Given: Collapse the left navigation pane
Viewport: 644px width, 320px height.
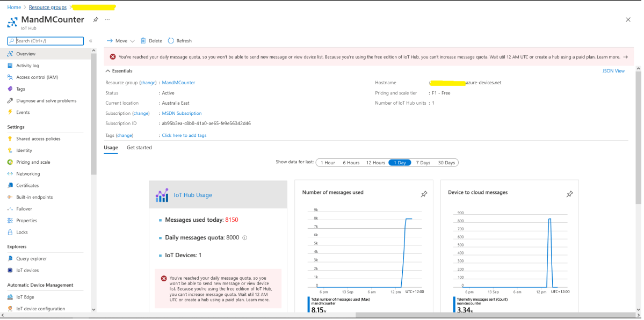Looking at the screenshot, I should click(x=90, y=40).
